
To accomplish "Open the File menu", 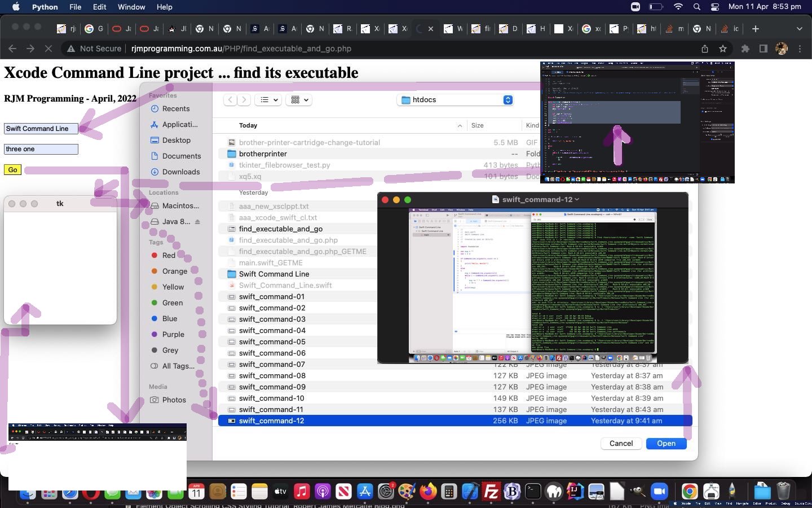I will coord(75,7).
